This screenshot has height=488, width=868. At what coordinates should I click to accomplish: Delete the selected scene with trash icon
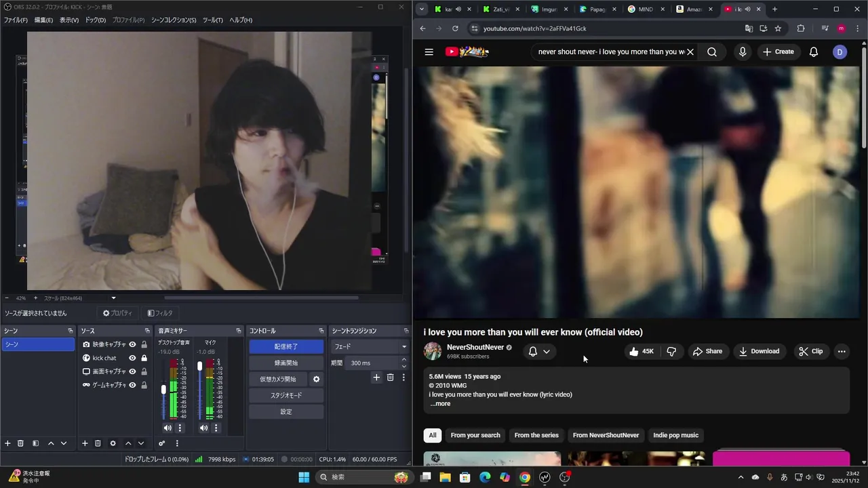pos(20,443)
